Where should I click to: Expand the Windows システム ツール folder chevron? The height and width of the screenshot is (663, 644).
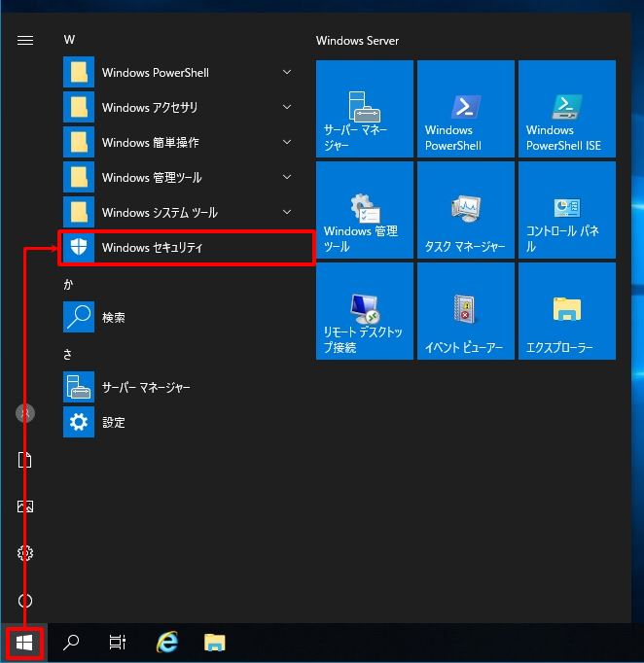point(287,212)
